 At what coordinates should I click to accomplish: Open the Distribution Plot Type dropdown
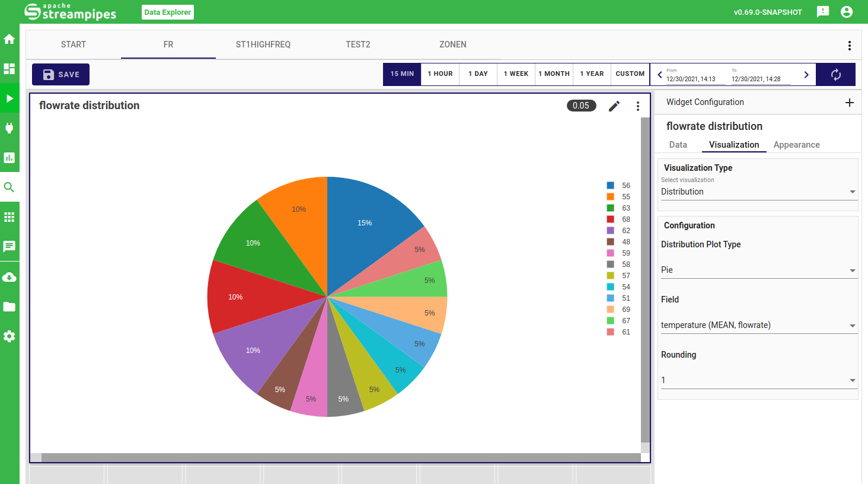758,270
